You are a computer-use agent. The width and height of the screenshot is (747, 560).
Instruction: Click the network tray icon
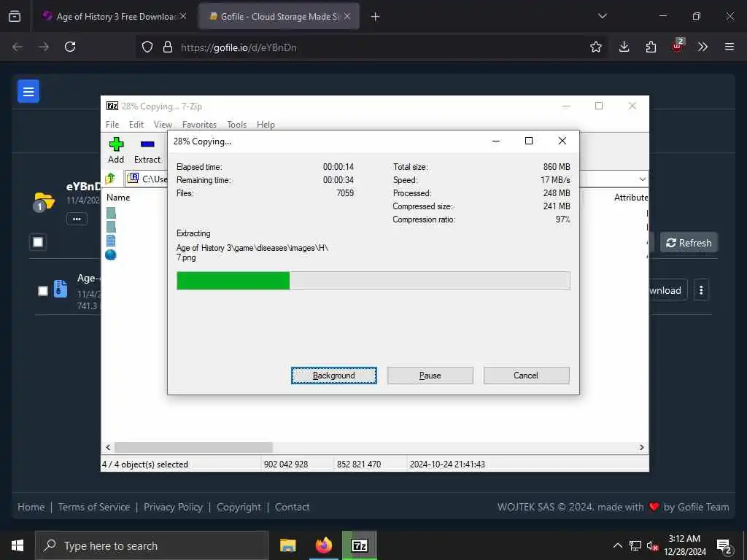pyautogui.click(x=635, y=545)
